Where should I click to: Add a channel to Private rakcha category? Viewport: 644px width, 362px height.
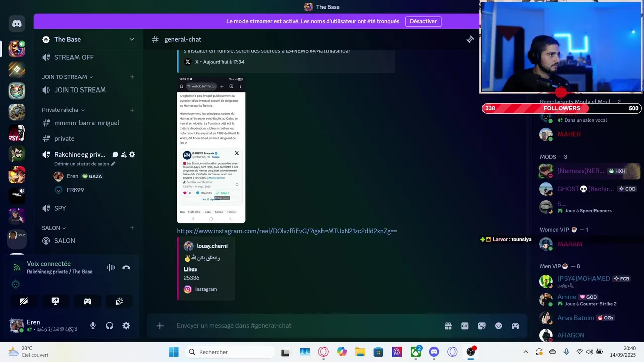[x=132, y=110]
